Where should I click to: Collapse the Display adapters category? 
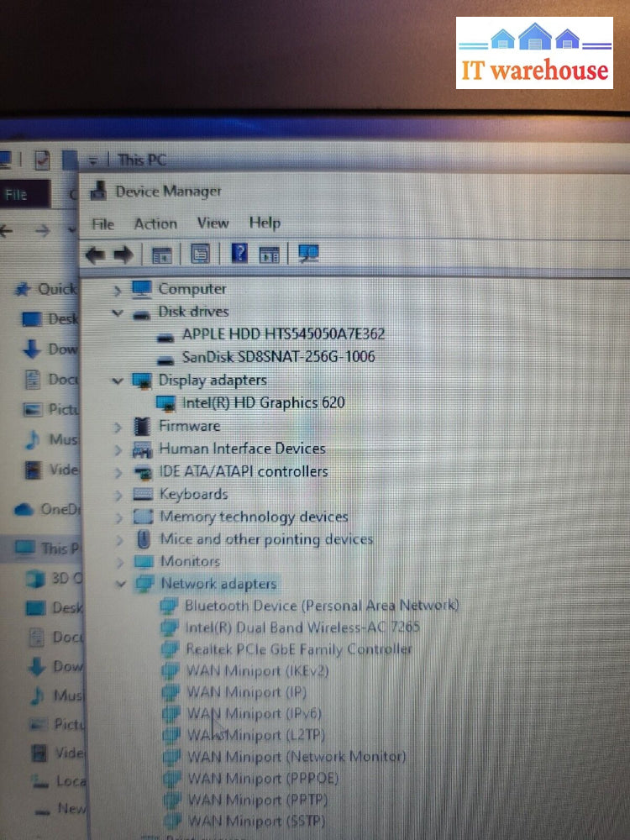click(118, 381)
